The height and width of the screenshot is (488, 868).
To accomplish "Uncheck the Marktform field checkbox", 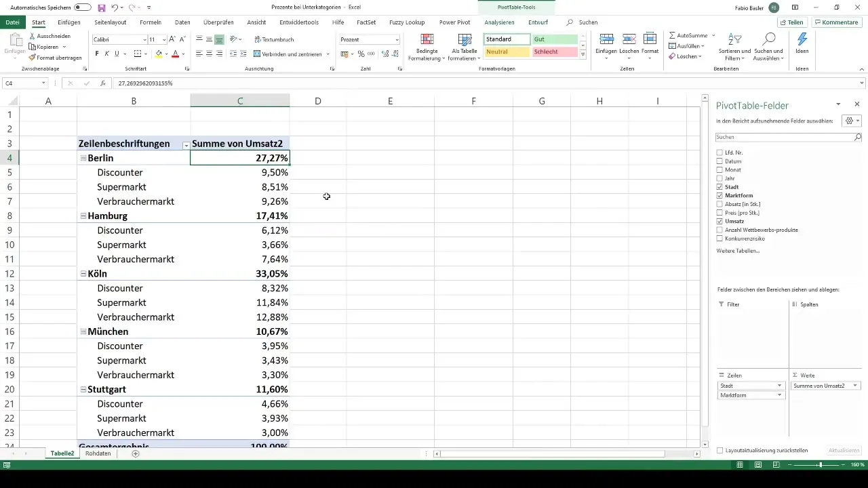I will click(719, 196).
